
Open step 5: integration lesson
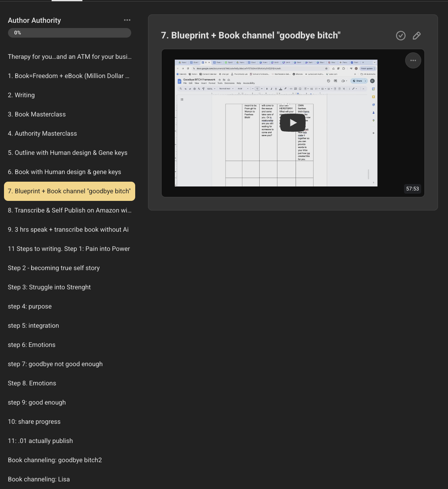pyautogui.click(x=70, y=326)
